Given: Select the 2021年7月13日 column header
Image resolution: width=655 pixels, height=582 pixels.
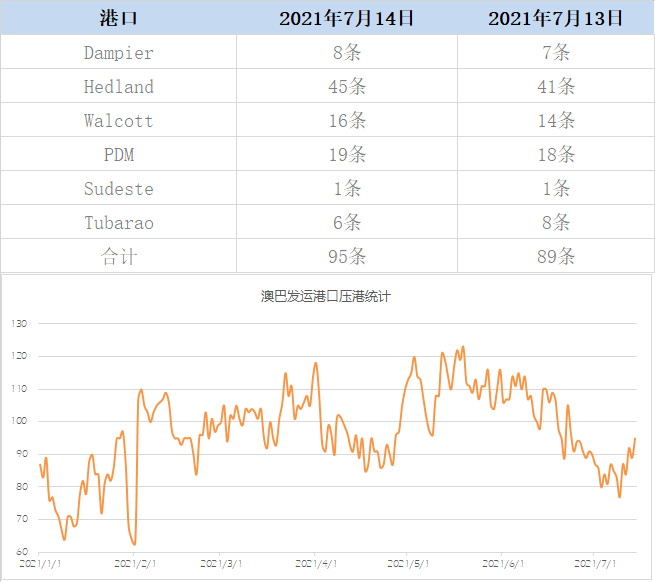Looking at the screenshot, I should pos(556,18).
